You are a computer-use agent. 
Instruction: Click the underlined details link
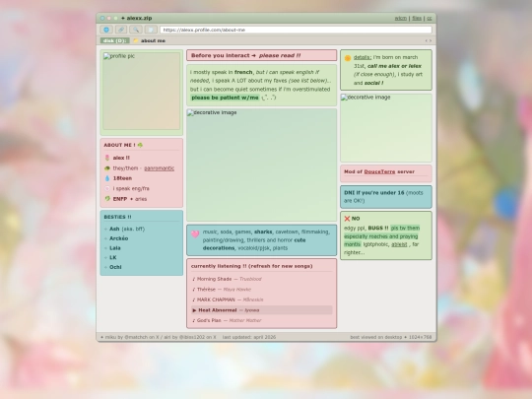[363, 57]
